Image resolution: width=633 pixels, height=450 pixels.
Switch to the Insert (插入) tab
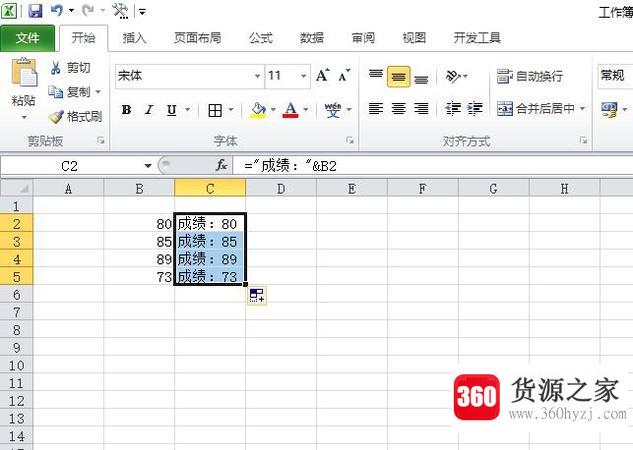(x=134, y=38)
